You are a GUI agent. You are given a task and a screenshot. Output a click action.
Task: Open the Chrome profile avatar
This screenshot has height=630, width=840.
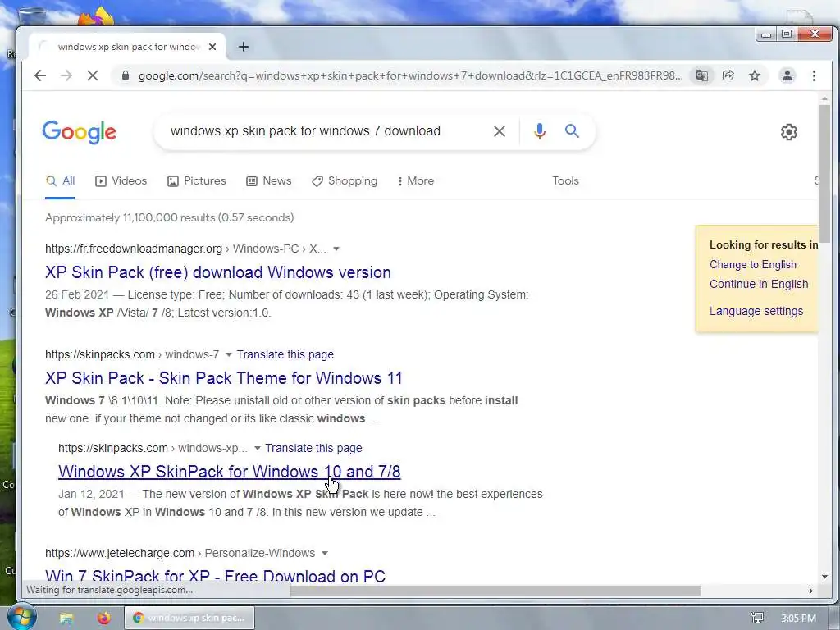click(x=787, y=75)
